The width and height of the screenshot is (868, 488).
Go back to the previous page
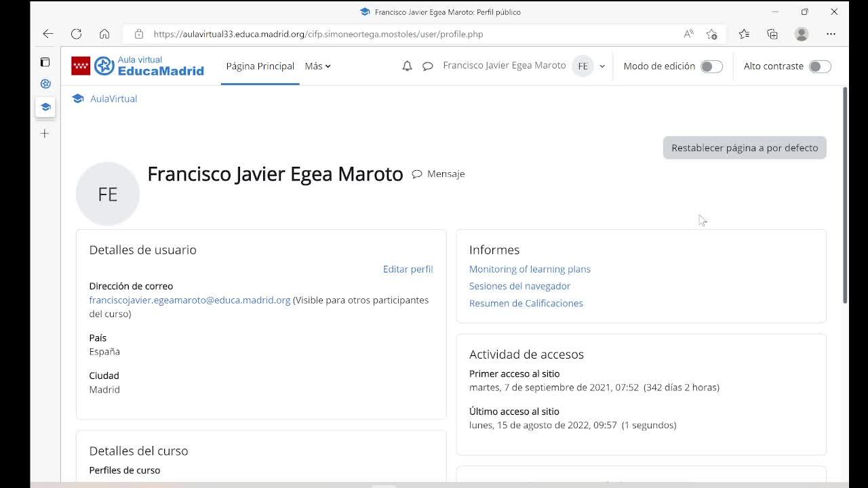47,34
